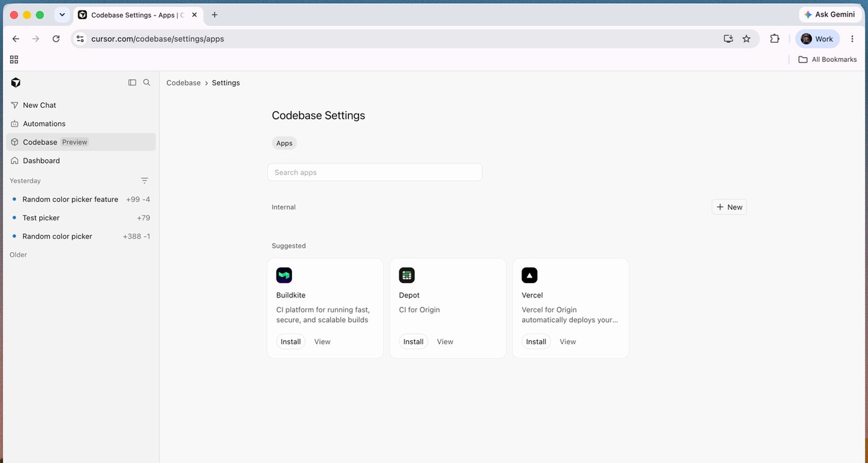Open the browser extensions puzzle icon
Image resolution: width=868 pixels, height=463 pixels.
coord(774,38)
